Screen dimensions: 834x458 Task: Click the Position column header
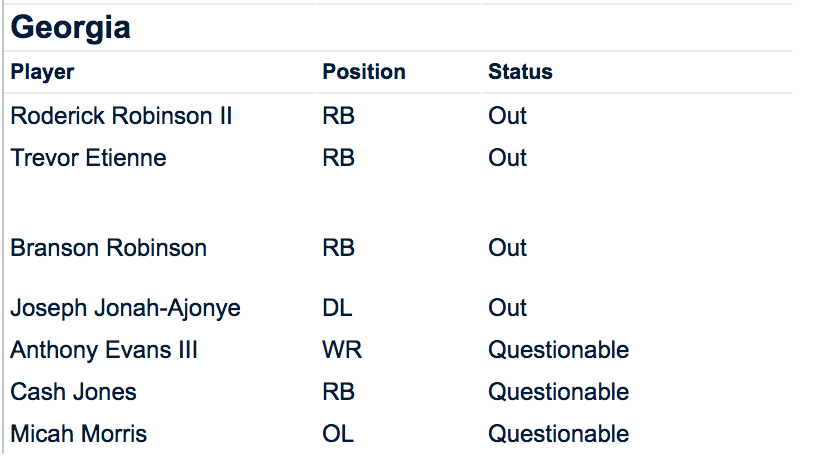coord(364,72)
